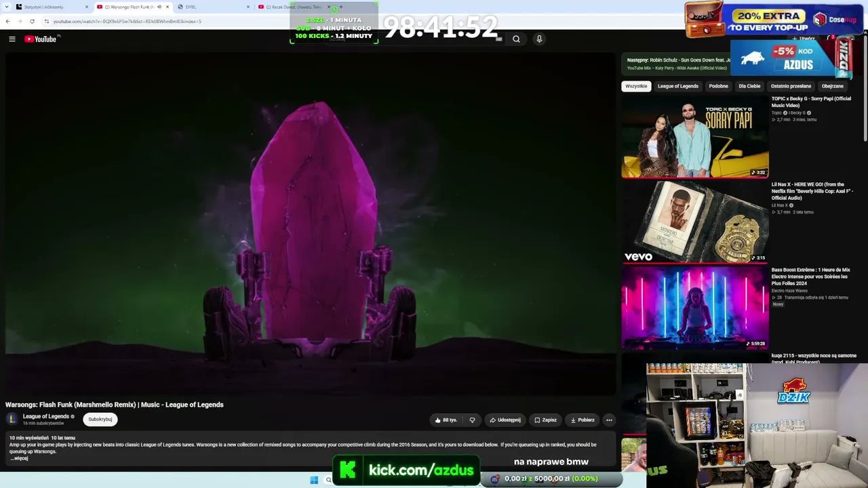Open the tab search dropdown arrow
Viewport: 868px width, 488px height.
[6, 7]
